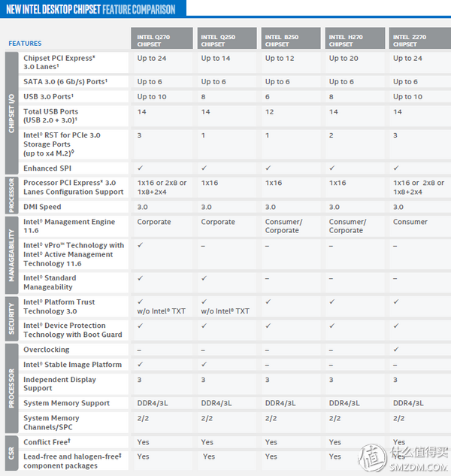The image size is (451, 476).
Task: Click Stable Image Platform checkmark under Q250
Action: pos(204,365)
